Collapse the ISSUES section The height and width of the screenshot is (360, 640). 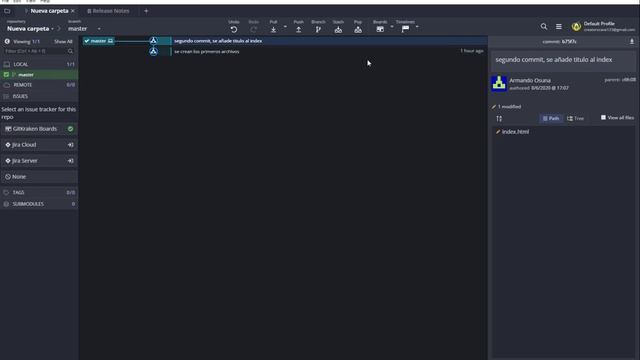pos(39,96)
